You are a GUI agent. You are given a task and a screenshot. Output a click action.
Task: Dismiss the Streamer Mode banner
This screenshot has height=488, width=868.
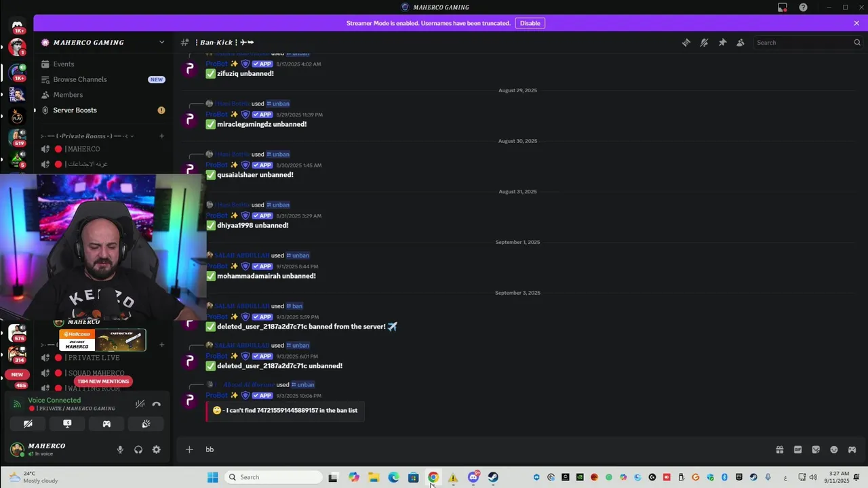856,23
